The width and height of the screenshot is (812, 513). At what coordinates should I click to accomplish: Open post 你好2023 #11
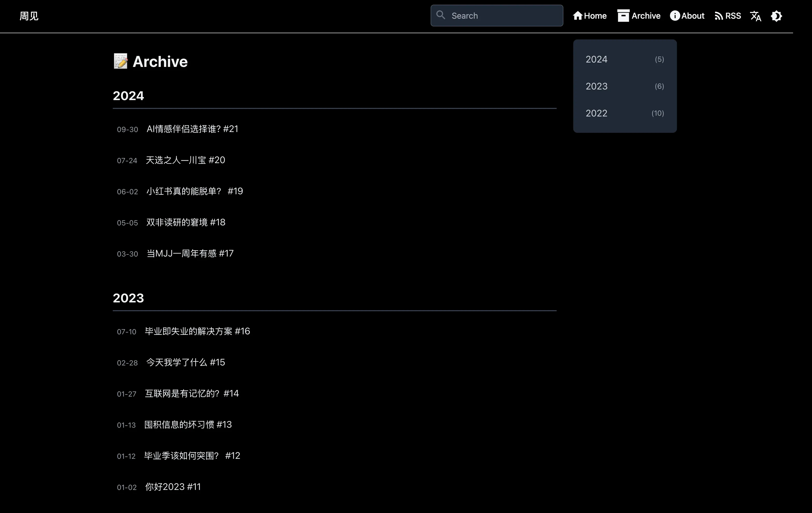[x=173, y=487]
